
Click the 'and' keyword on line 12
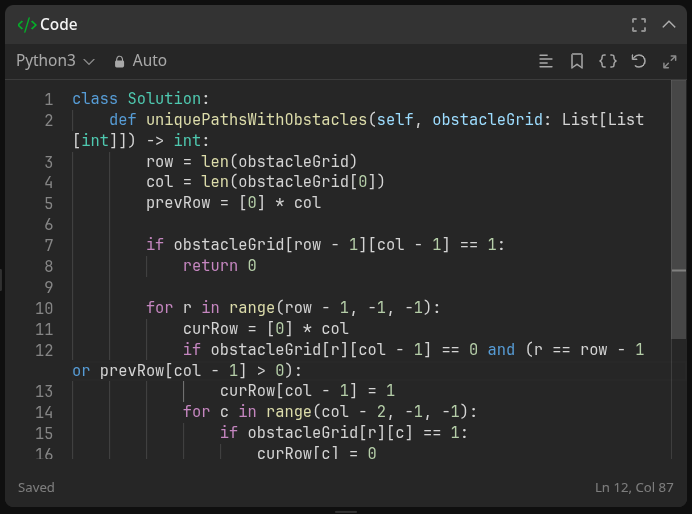tap(501, 350)
